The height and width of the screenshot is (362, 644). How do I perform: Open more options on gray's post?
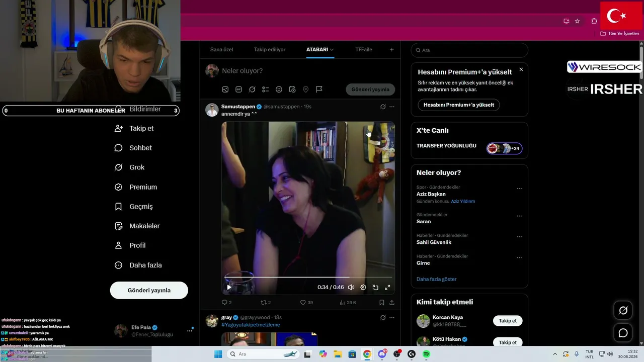[x=392, y=318]
